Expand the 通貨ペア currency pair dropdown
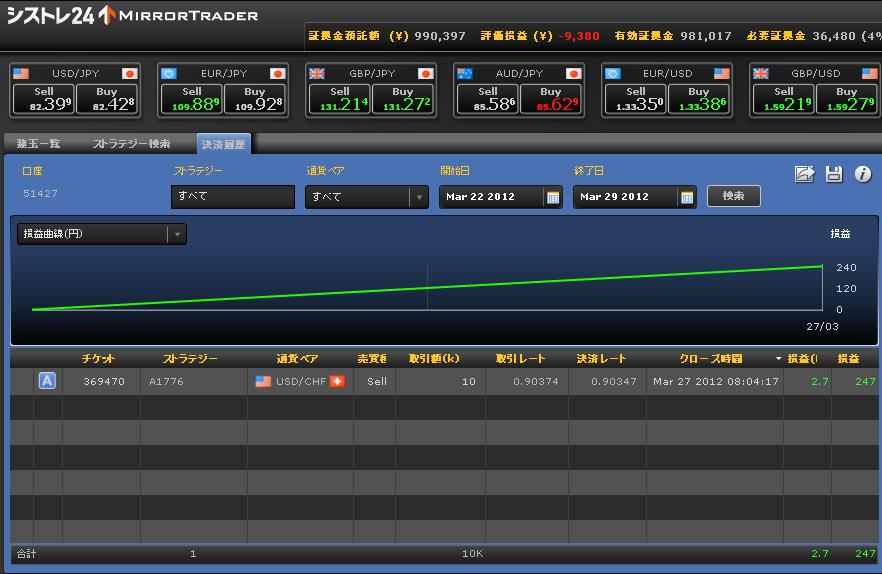 [418, 197]
